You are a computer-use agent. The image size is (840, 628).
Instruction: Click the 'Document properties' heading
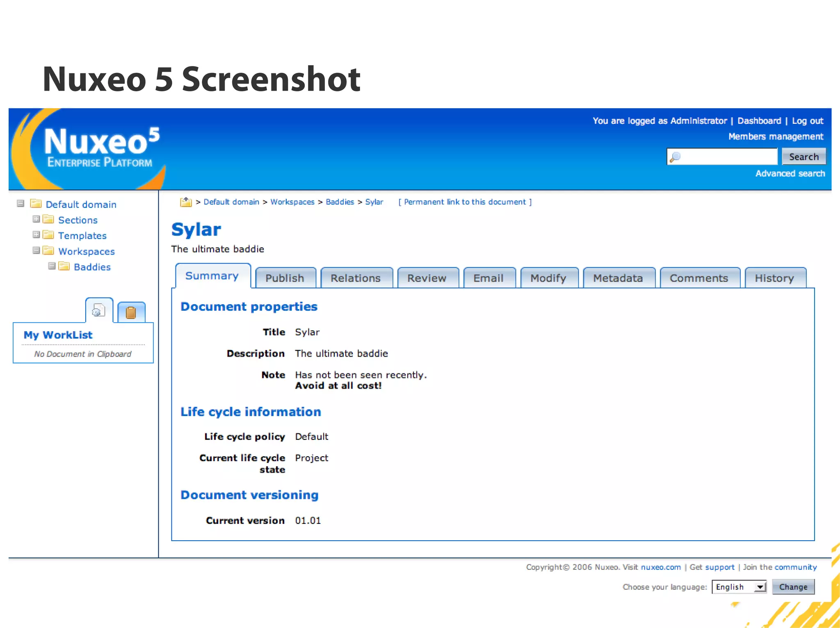[249, 307]
